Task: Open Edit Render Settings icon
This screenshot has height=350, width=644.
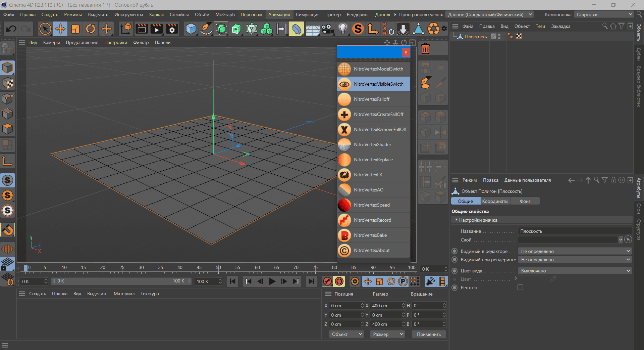Action: click(172, 29)
